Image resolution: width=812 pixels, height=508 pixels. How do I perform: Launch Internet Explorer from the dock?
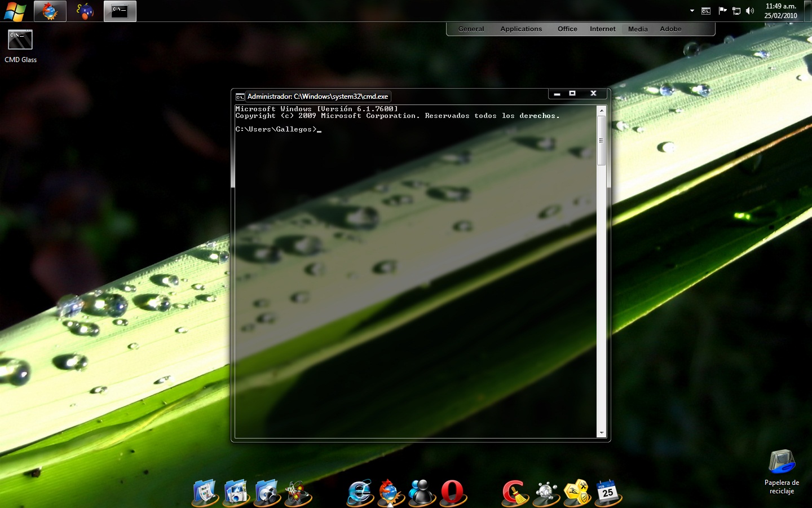[x=360, y=493]
